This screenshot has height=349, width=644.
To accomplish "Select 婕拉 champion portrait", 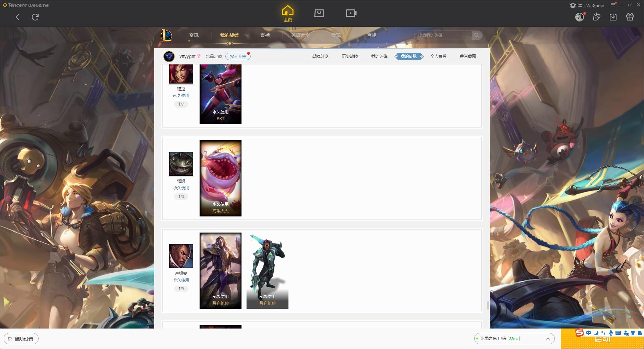I will [x=181, y=74].
